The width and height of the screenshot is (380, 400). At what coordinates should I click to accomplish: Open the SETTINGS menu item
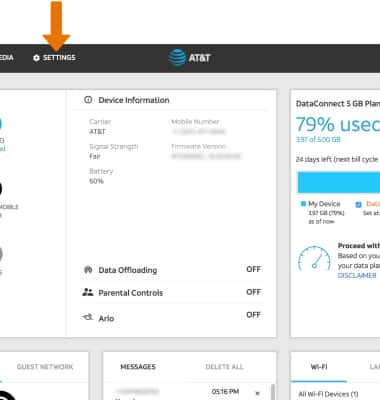tap(59, 58)
